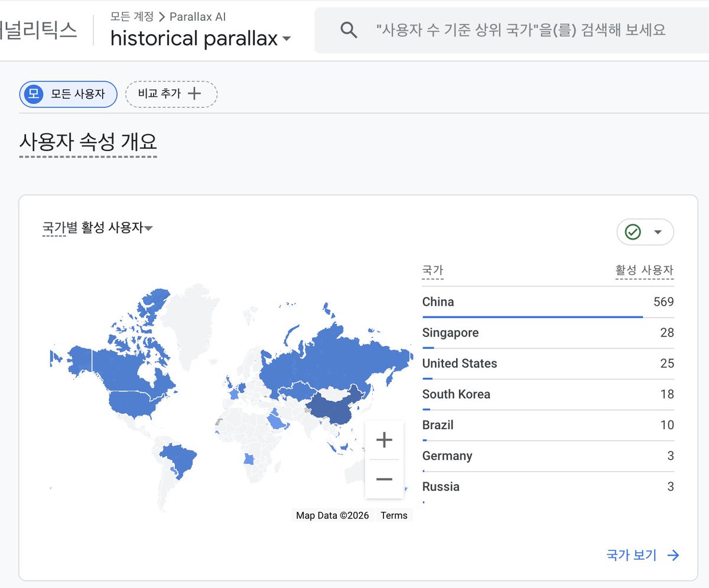Image resolution: width=709 pixels, height=588 pixels.
Task: Click the search magnifier icon
Action: click(x=349, y=30)
